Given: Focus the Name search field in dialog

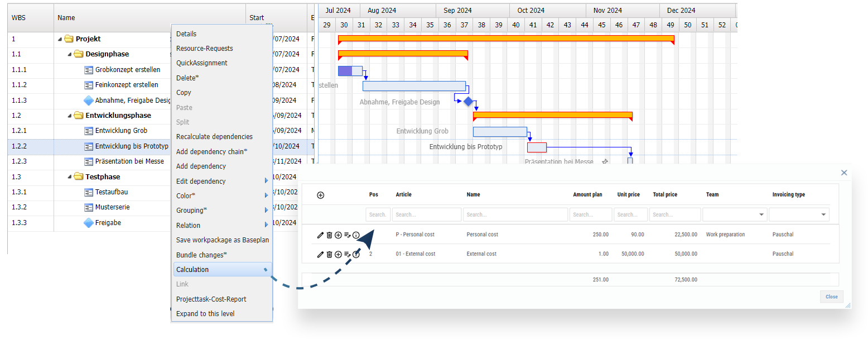Looking at the screenshot, I should coord(515,214).
